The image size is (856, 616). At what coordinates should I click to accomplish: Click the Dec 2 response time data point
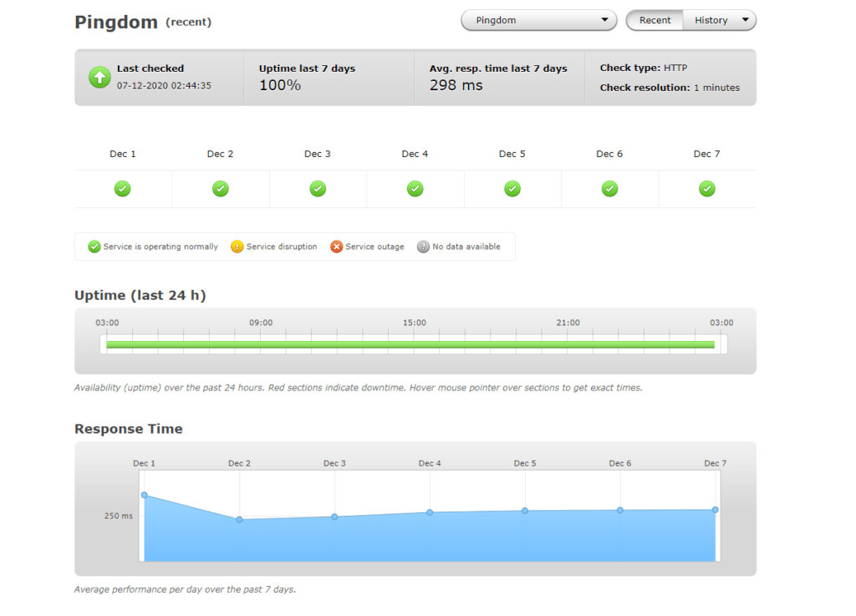click(x=240, y=519)
